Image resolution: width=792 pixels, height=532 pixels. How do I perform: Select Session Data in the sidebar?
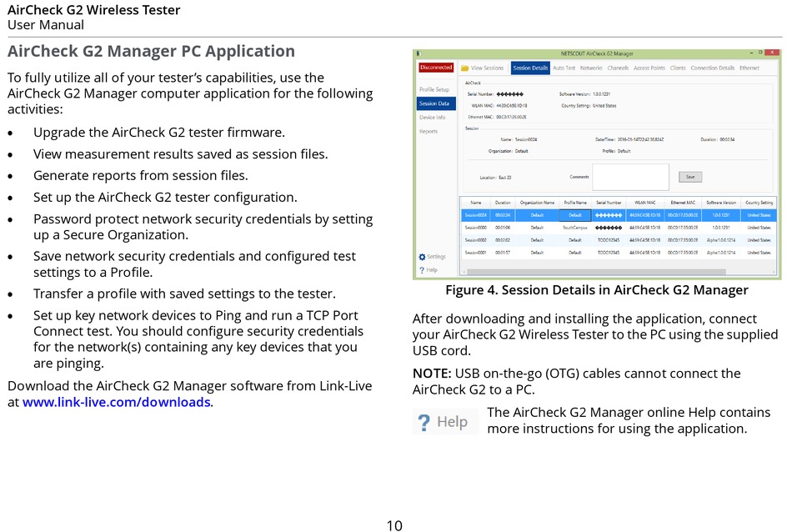click(x=436, y=103)
